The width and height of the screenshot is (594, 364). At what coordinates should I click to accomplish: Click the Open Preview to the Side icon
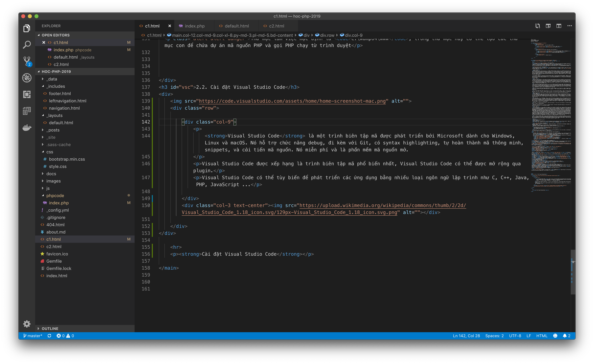[548, 26]
